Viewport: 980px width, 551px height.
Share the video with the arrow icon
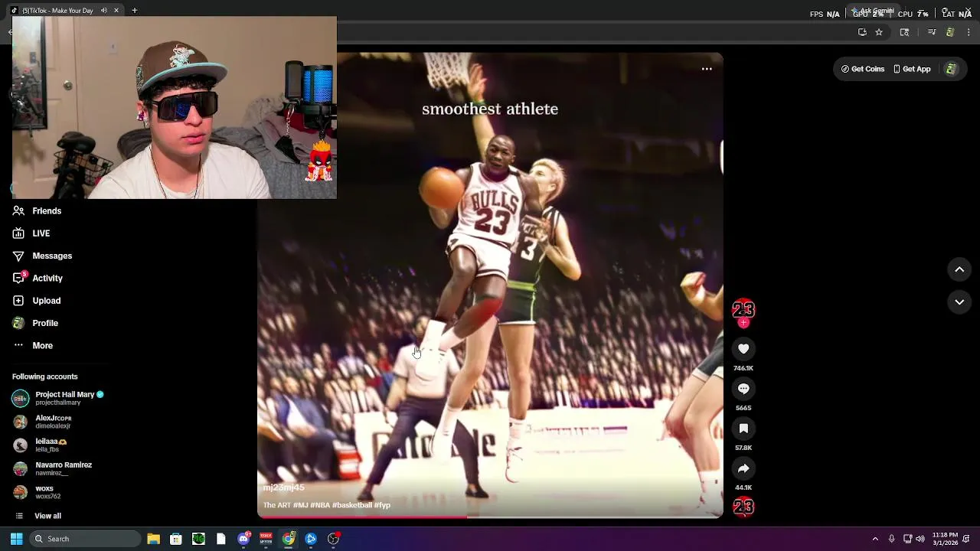pos(743,468)
